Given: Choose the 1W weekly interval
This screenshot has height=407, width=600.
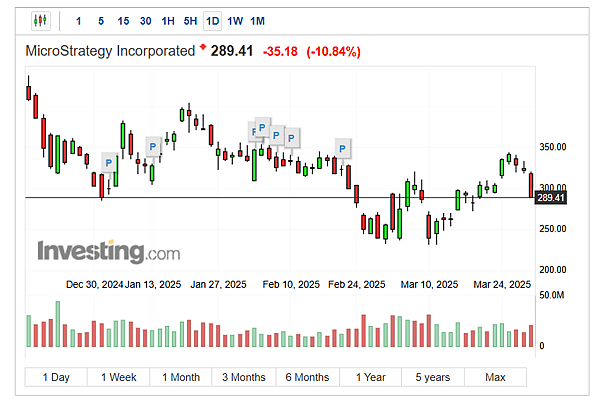Looking at the screenshot, I should click(235, 21).
